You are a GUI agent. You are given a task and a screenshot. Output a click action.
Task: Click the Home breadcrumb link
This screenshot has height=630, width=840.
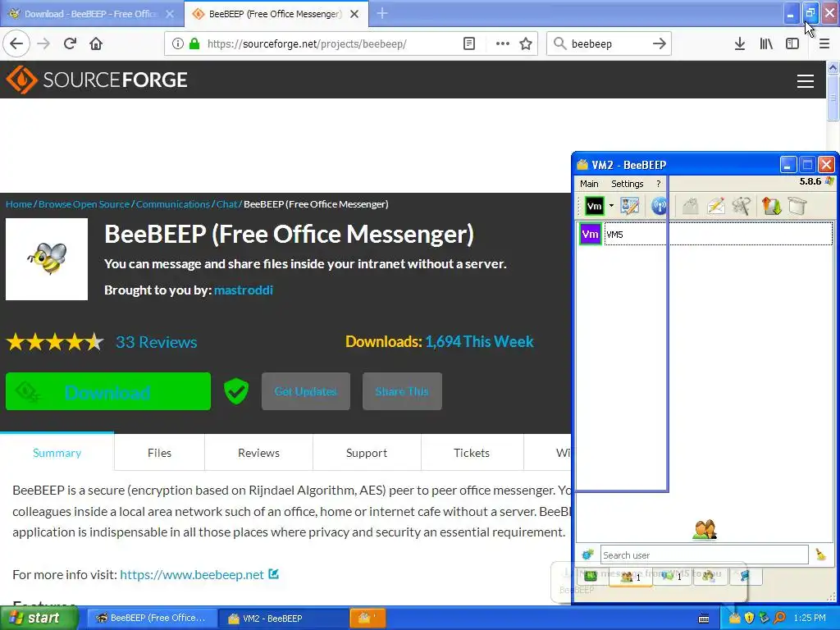[19, 204]
